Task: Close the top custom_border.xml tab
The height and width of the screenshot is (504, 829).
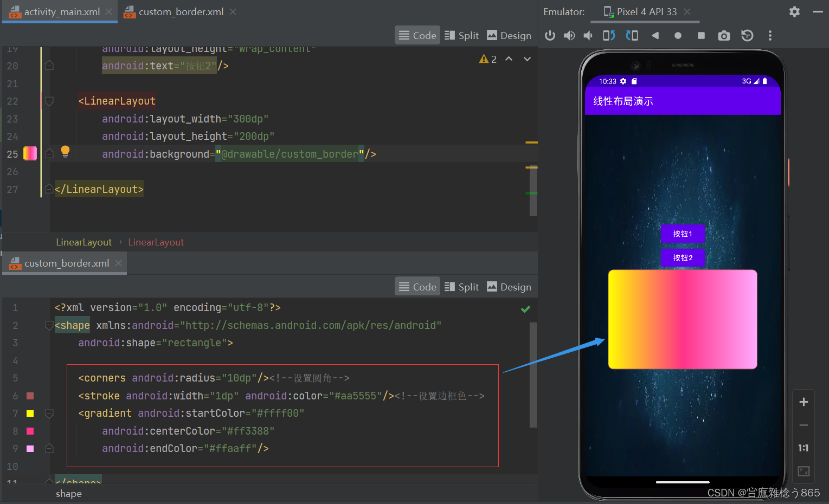Action: 233,11
